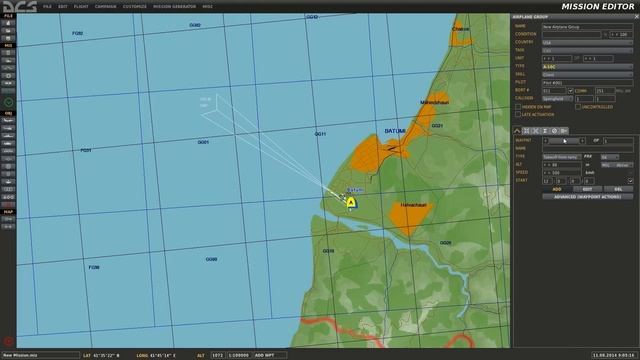Select the place helicopter group icon
This screenshot has width=640, height=360.
tap(8, 128)
